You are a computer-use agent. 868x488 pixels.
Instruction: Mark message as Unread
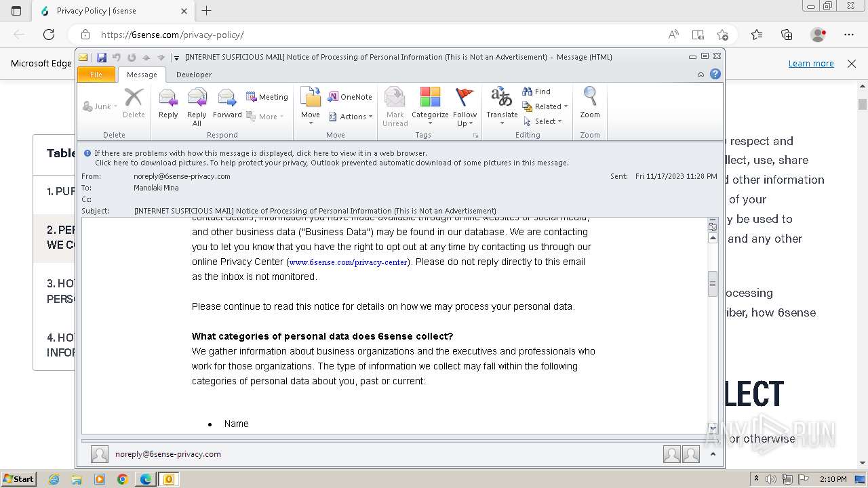coord(395,106)
